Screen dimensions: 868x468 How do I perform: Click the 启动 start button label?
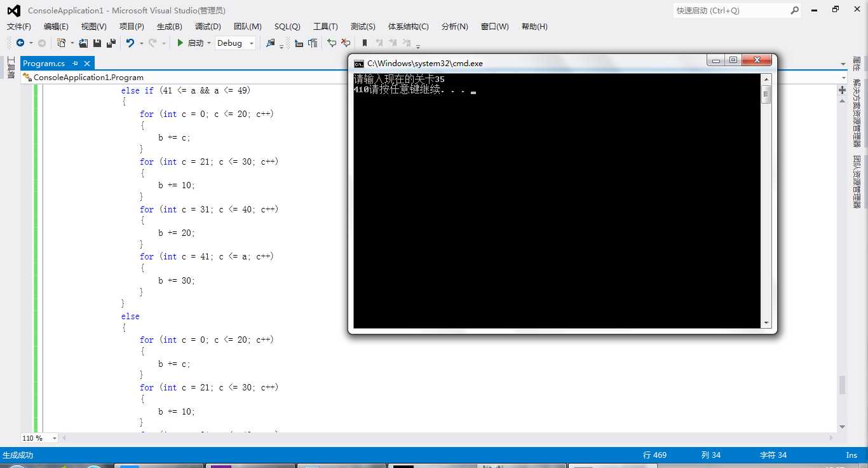click(196, 43)
